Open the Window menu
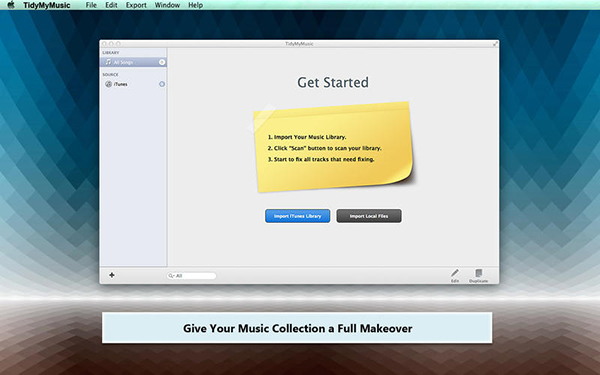 tap(167, 5)
